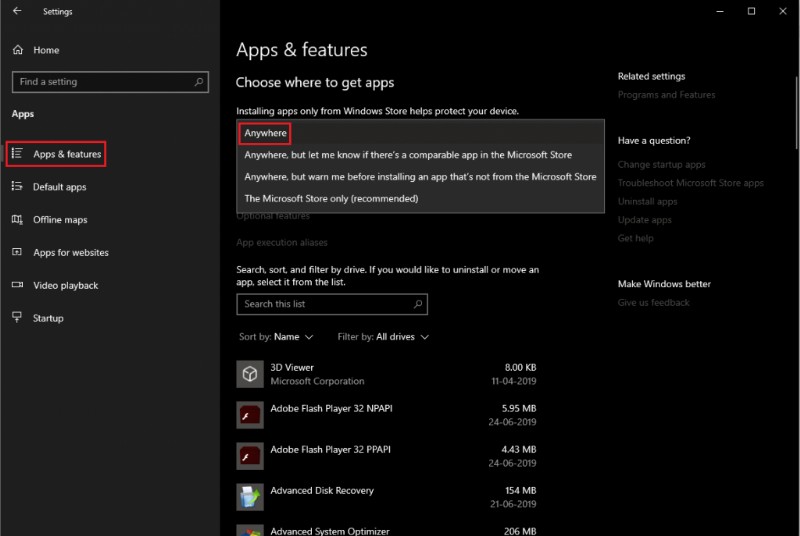Maximize the Settings window
The height and width of the screenshot is (536, 800).
coord(751,11)
